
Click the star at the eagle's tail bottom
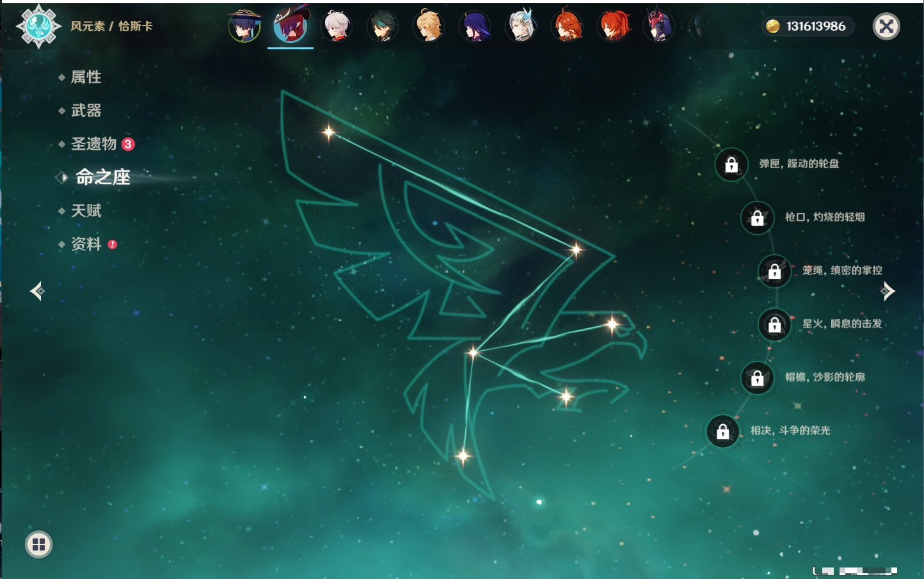(x=463, y=456)
